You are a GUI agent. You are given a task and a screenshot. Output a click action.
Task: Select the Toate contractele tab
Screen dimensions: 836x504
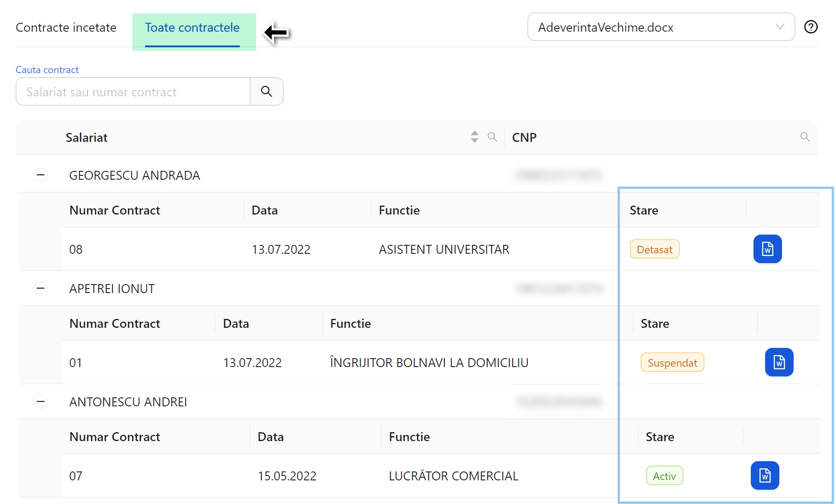coord(192,28)
